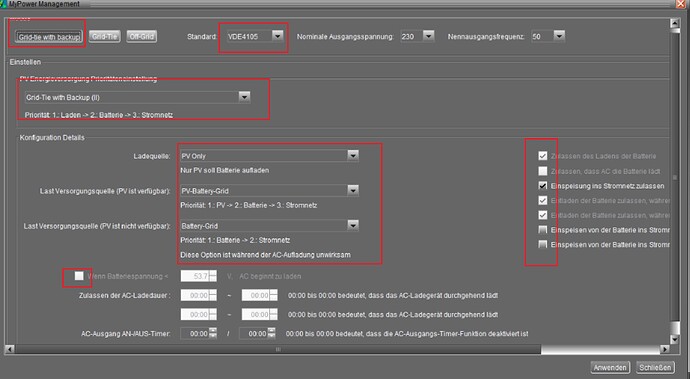Toggle Einspeisung ins Stromnetz zulassen checkbox
The height and width of the screenshot is (379, 690).
543,186
